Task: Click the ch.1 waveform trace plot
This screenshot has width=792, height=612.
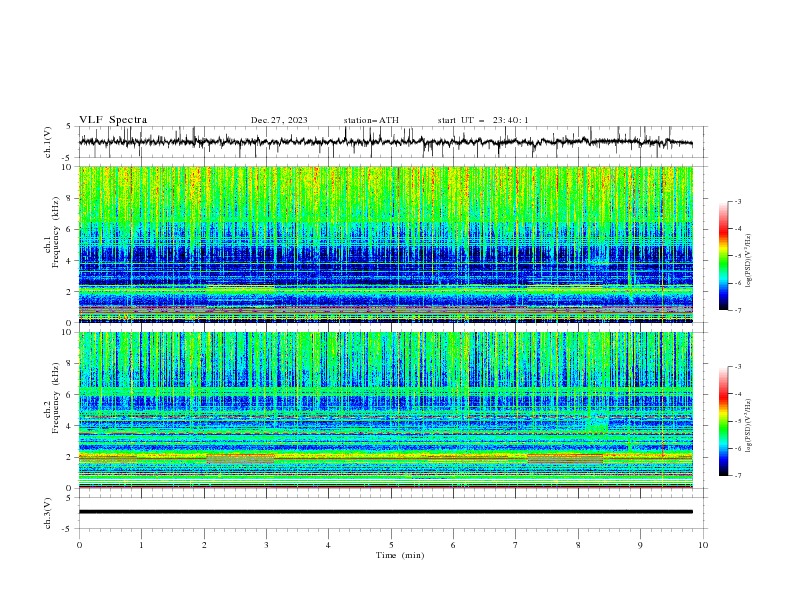Action: click(385, 142)
